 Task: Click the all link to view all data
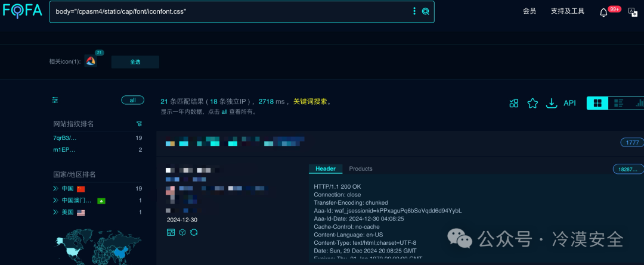pyautogui.click(x=224, y=111)
